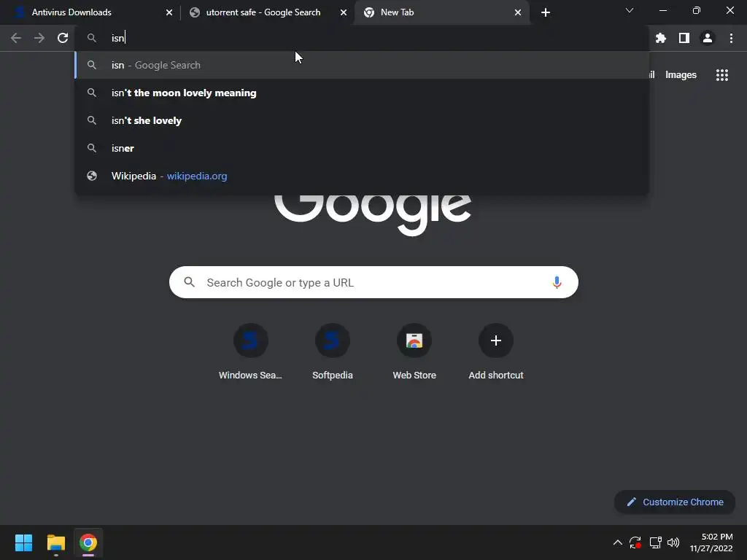Show hidden system tray icons

coord(617,542)
